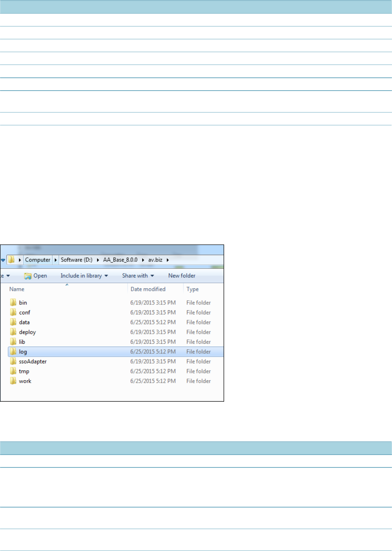
Task: Select the work folder name
Action: tap(25, 381)
